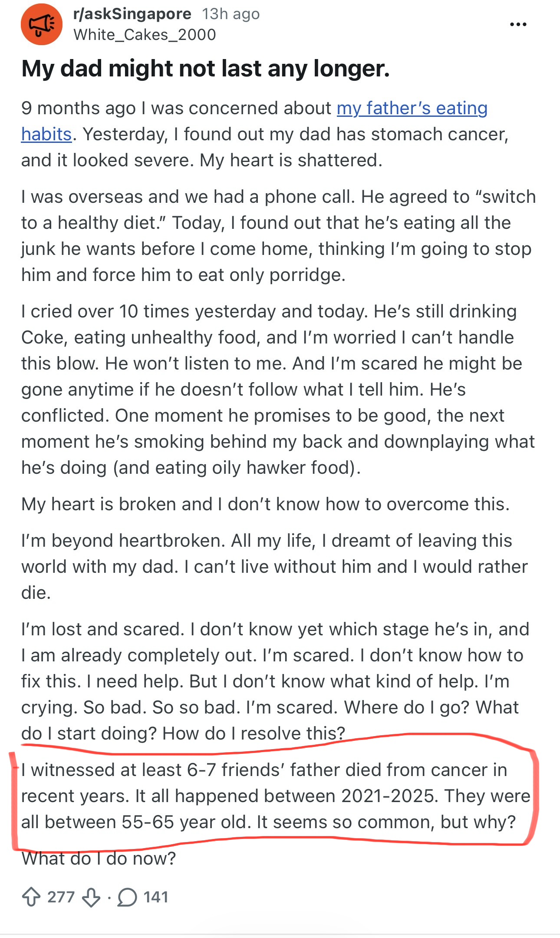The image size is (560, 938).
Task: Tap the 277 vote score number
Action: (x=61, y=897)
